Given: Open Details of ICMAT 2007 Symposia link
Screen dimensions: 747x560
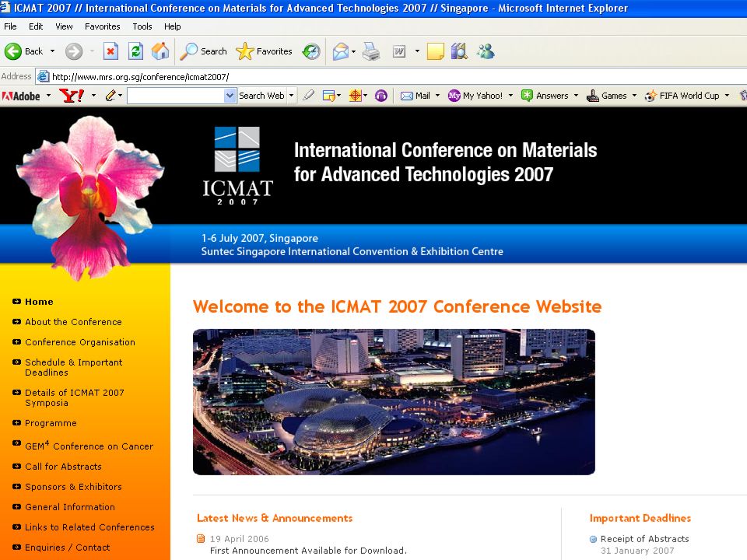Looking at the screenshot, I should tap(75, 397).
